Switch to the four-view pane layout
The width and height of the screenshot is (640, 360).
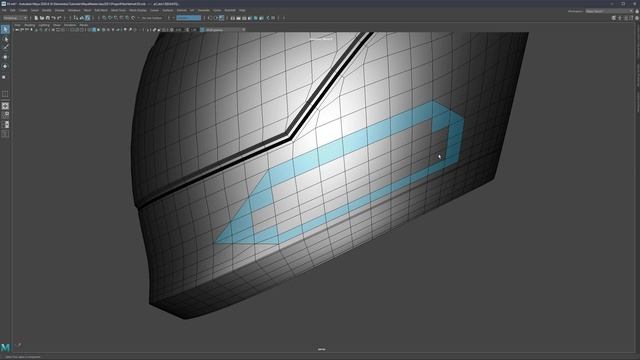[x=5, y=115]
